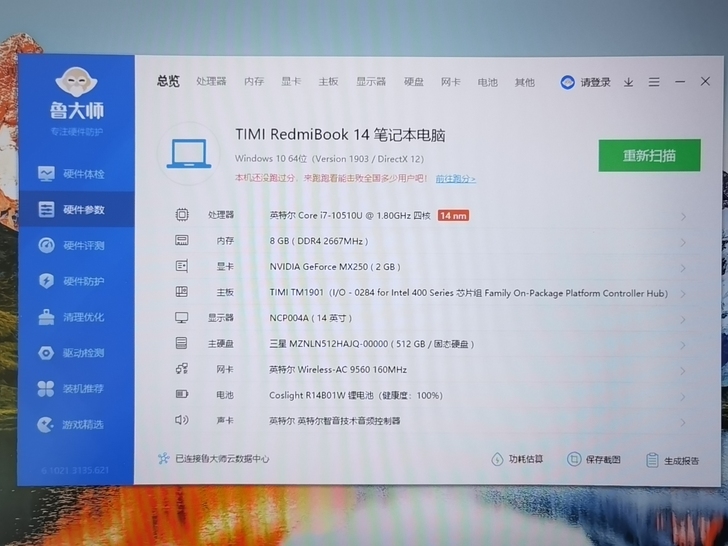
Task: Expand the 内存 8 GB row arrow
Action: (683, 242)
